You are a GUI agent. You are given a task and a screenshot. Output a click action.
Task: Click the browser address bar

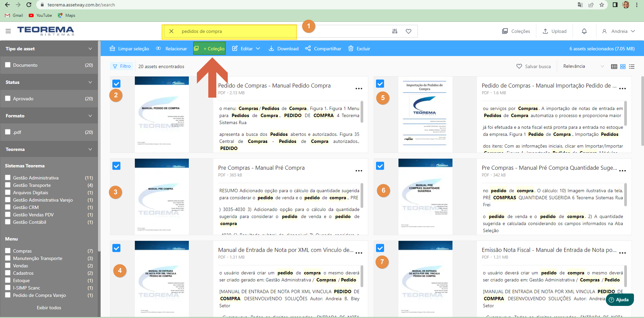tap(302, 5)
